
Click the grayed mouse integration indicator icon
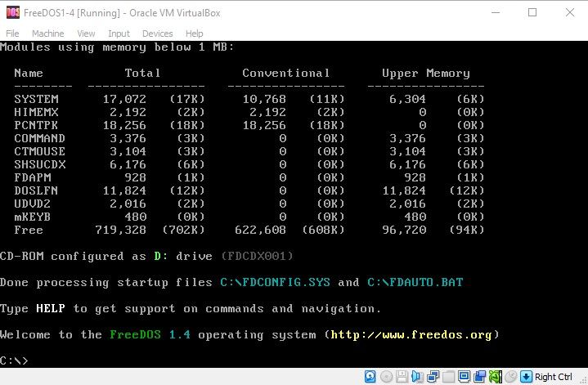[x=510, y=376]
